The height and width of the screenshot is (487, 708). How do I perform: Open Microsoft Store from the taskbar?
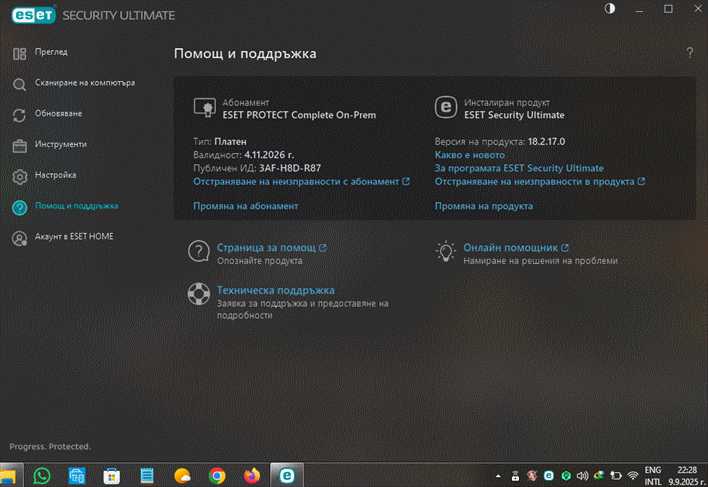click(112, 476)
